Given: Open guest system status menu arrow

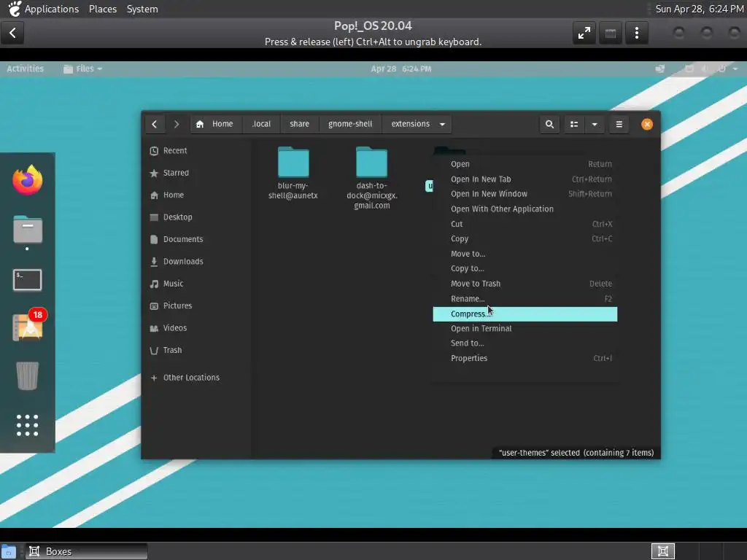Looking at the screenshot, I should tap(735, 69).
